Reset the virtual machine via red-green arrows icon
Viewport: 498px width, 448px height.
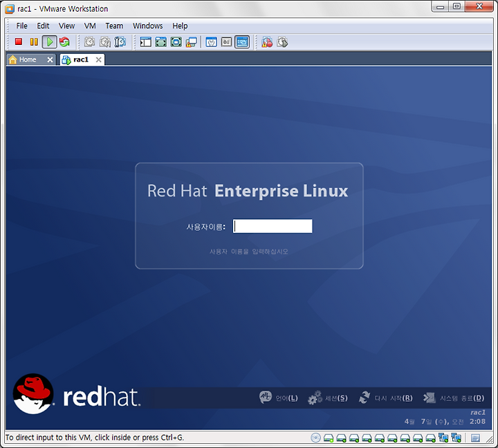pos(64,41)
